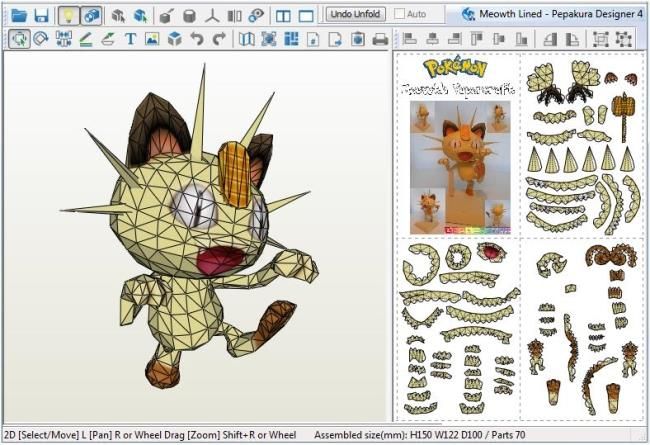Align selected parts to the top
650x445 pixels.
click(x=477, y=39)
